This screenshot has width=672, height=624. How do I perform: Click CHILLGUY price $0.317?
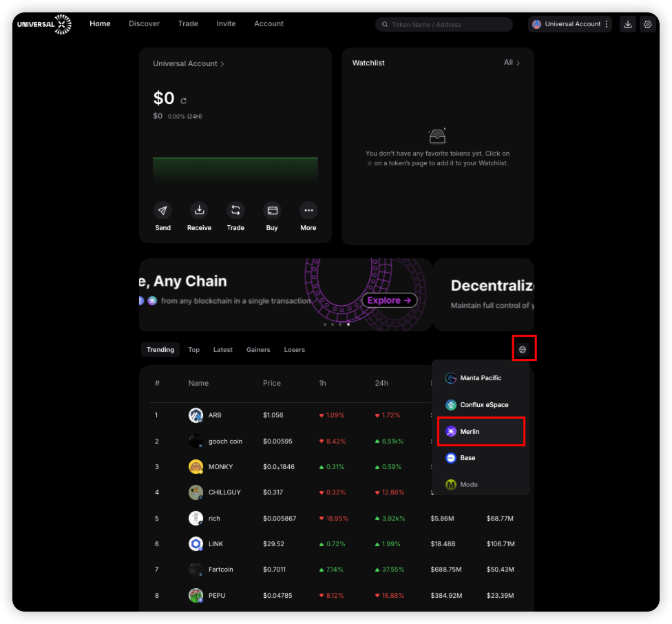273,492
